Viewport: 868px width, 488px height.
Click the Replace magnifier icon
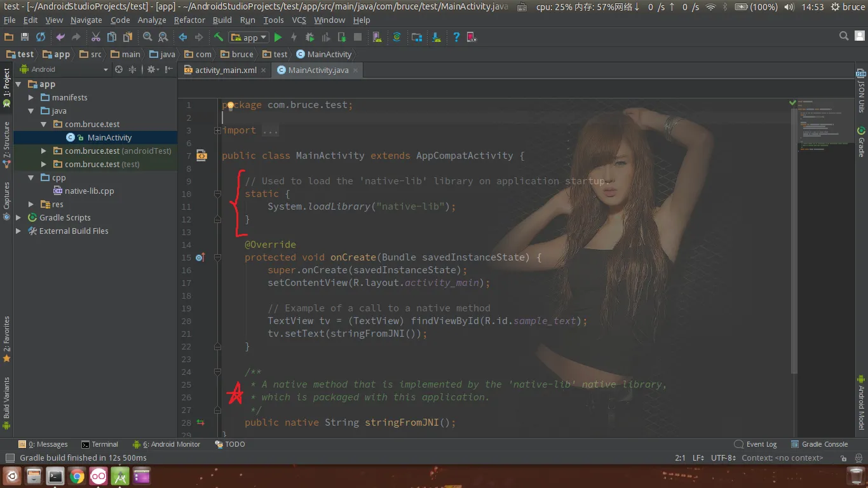pos(163,37)
